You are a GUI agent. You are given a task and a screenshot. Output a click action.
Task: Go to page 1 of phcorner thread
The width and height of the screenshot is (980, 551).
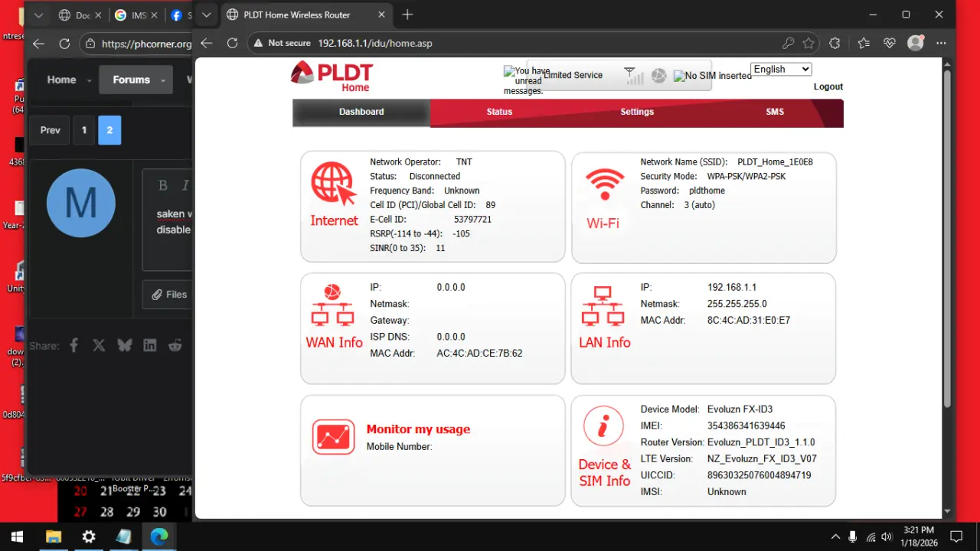click(84, 130)
